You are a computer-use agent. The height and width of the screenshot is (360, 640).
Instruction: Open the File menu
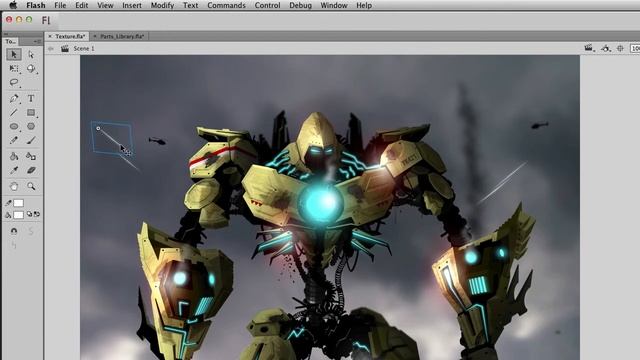(60, 5)
